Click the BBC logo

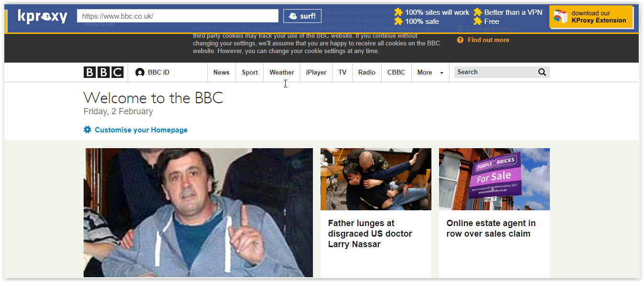[104, 72]
